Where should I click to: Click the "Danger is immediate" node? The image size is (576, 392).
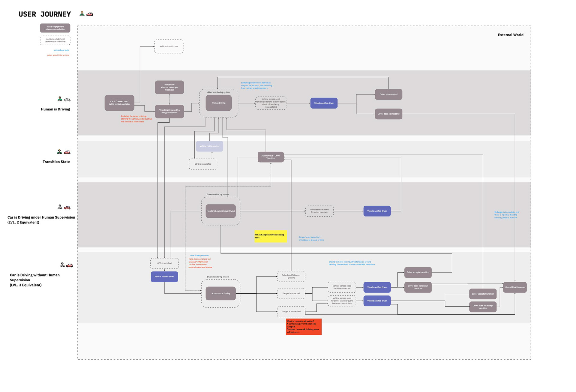click(291, 312)
